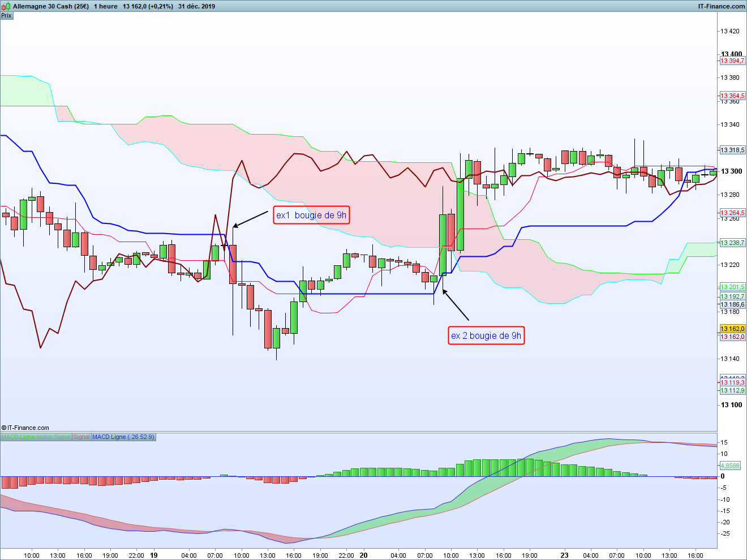Click the 15 value on MACD scale

pyautogui.click(x=724, y=442)
